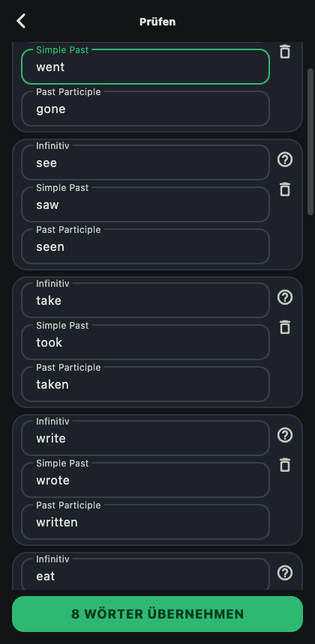This screenshot has width=315, height=644.
Task: Delete the 'went/gone' word entry
Action: pos(285,52)
